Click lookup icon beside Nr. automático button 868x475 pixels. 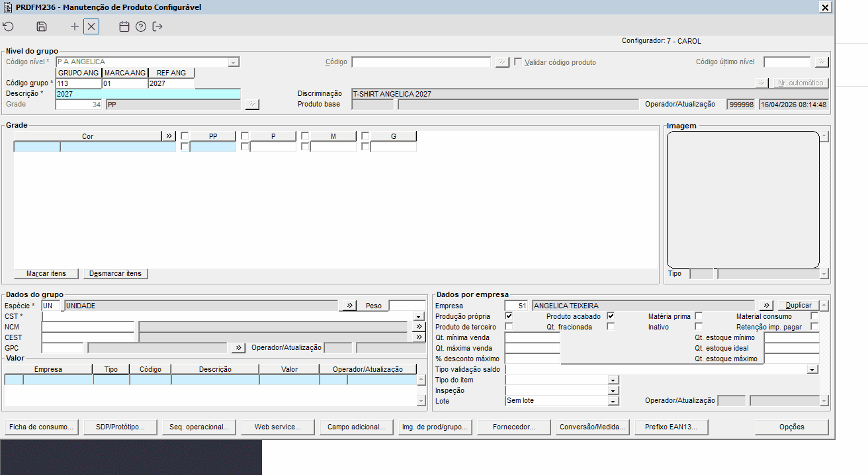click(x=762, y=83)
